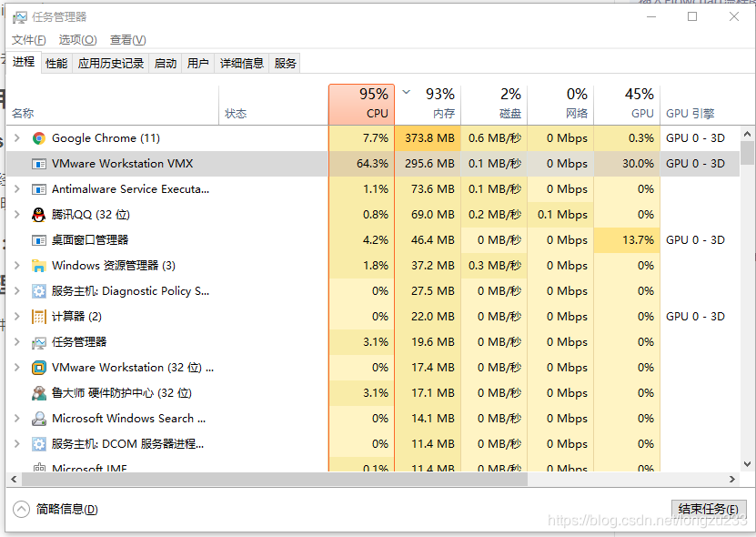Switch to the 用户 tab

point(197,63)
